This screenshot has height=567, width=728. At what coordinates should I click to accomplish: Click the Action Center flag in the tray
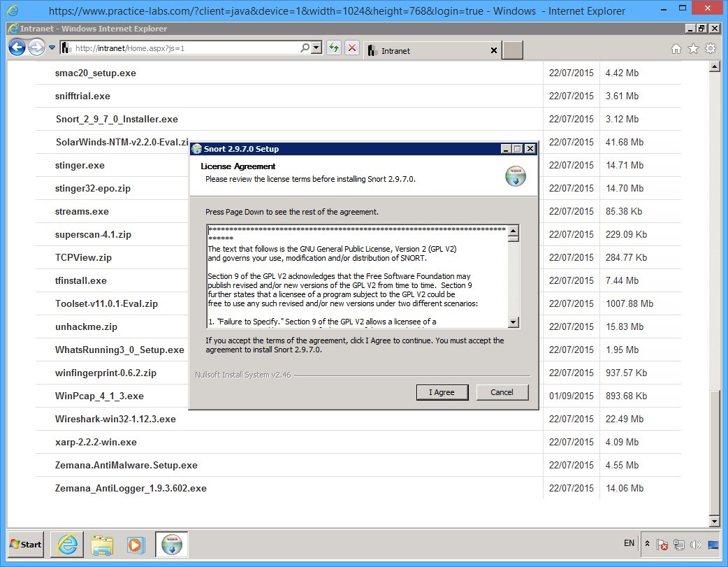click(661, 544)
